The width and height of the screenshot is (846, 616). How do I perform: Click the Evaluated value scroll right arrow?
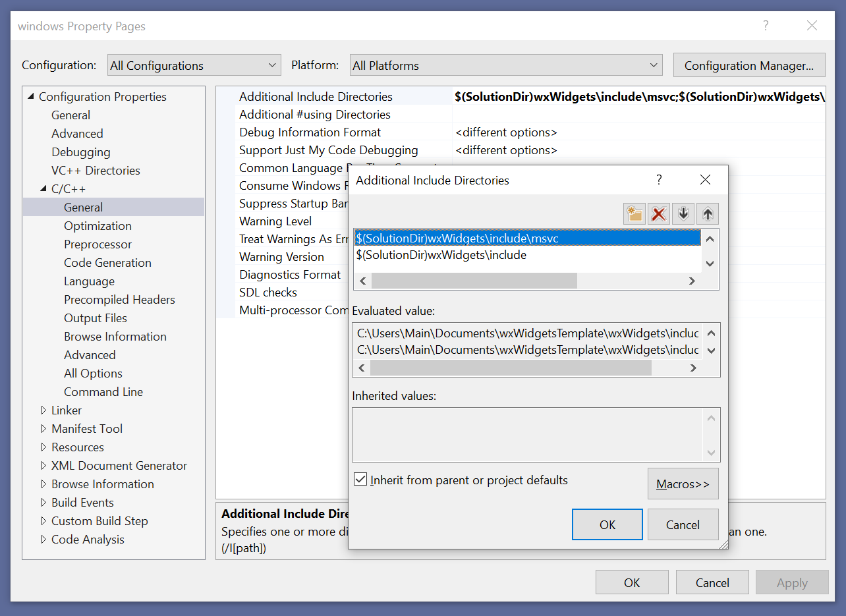click(x=692, y=368)
